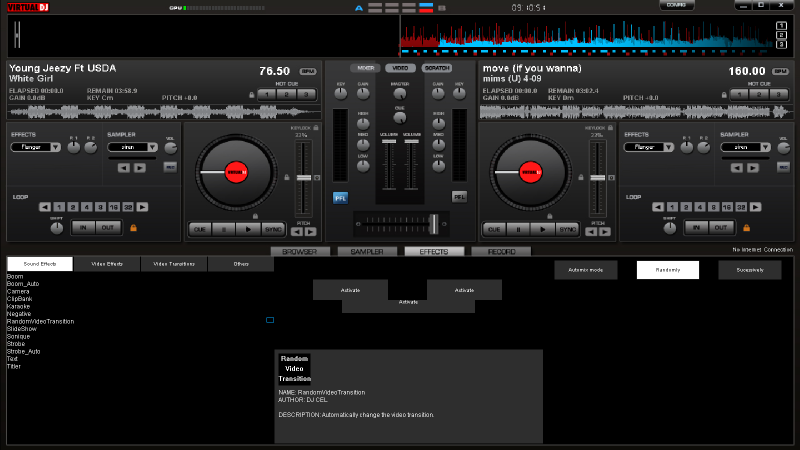Click the left deck vinyl platter
The width and height of the screenshot is (800, 450).
[235, 173]
